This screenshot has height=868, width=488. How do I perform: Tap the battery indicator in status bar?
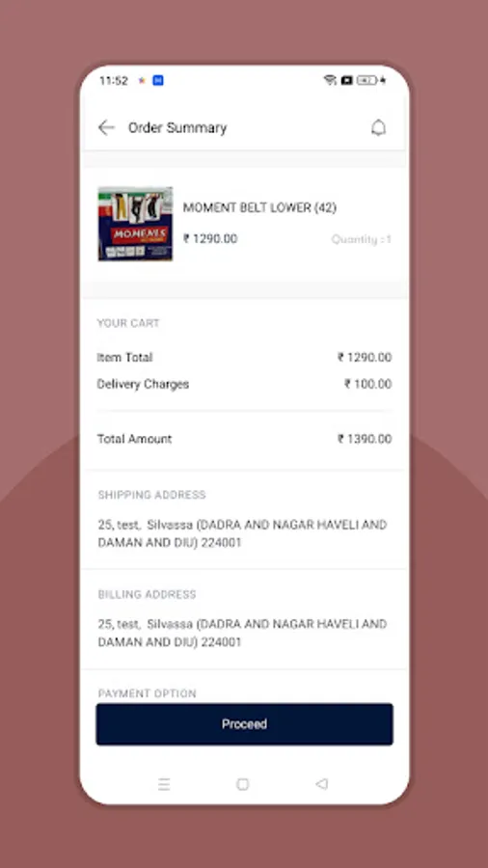click(x=366, y=80)
